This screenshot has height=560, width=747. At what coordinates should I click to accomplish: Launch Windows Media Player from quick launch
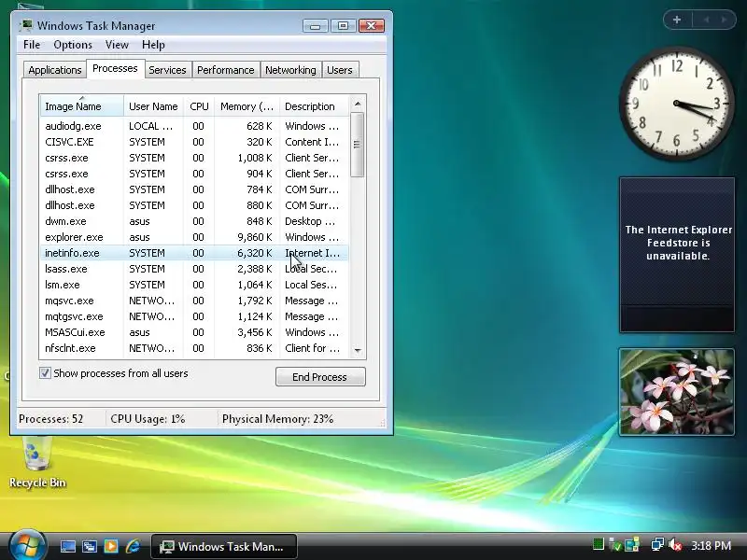[x=111, y=546]
